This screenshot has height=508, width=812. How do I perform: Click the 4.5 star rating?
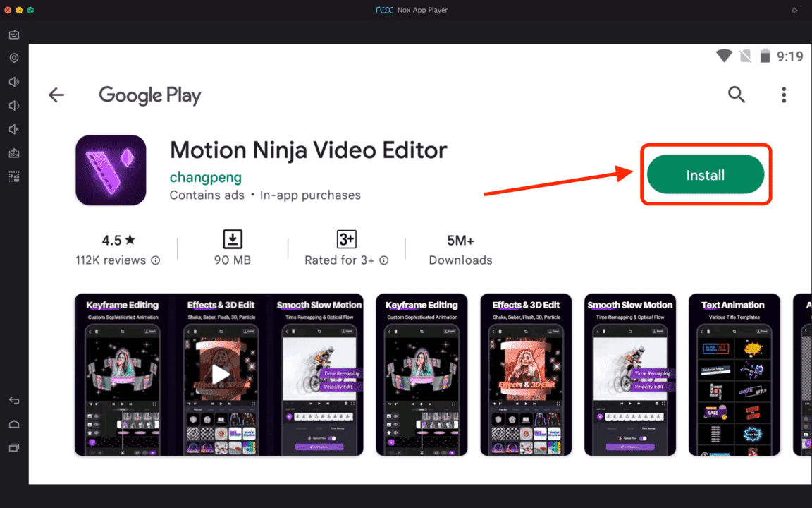pos(118,240)
